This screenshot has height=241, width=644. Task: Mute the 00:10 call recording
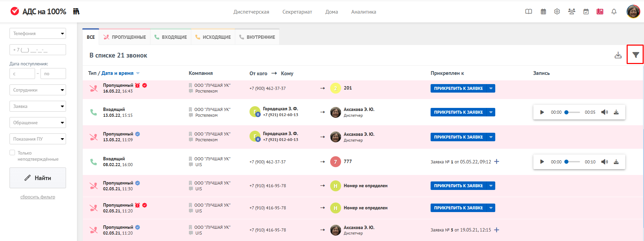tap(604, 162)
